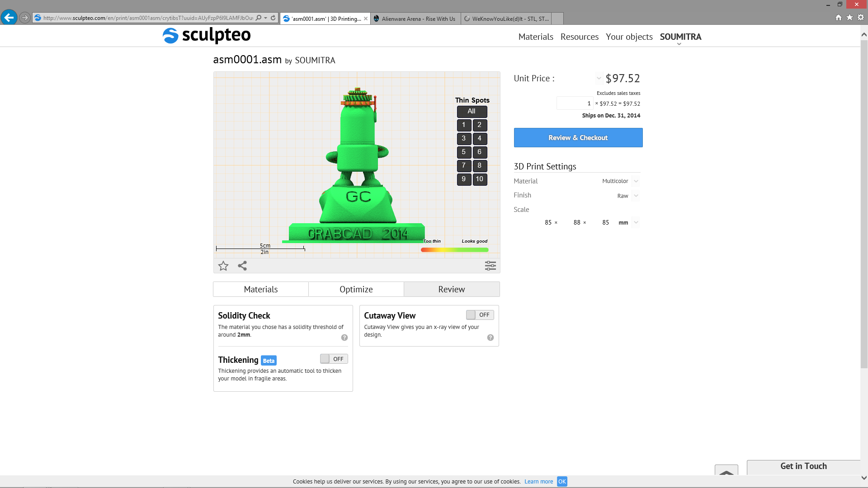Click the scale height value 85
The image size is (868, 488).
coord(606,222)
